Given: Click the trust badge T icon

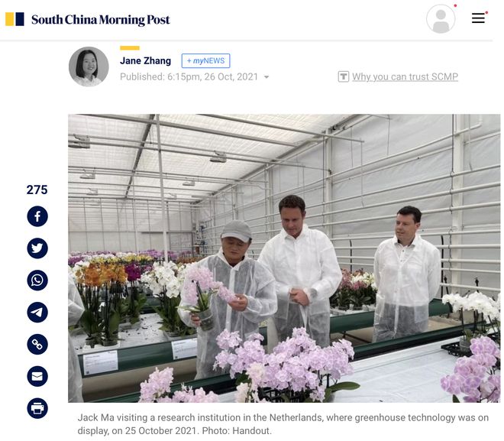Looking at the screenshot, I should coord(344,76).
